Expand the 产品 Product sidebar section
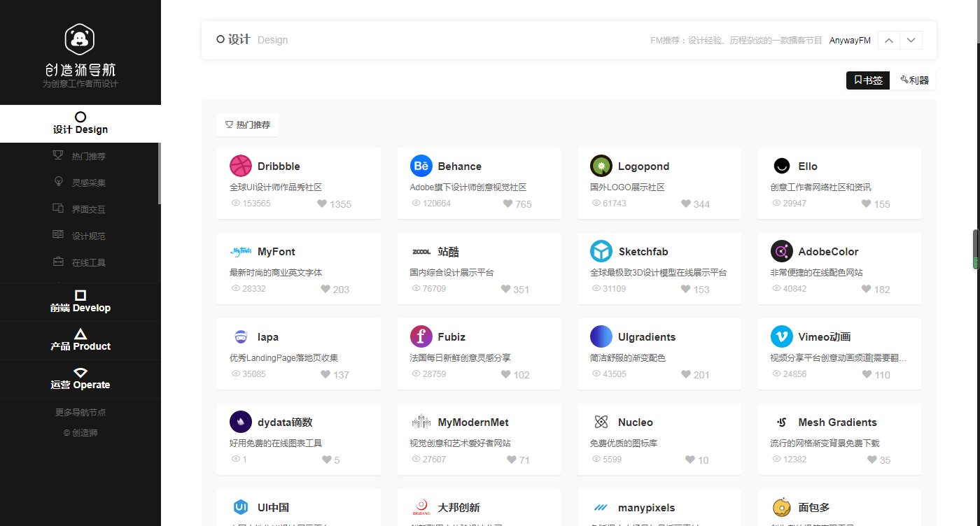980x526 pixels. 80,341
